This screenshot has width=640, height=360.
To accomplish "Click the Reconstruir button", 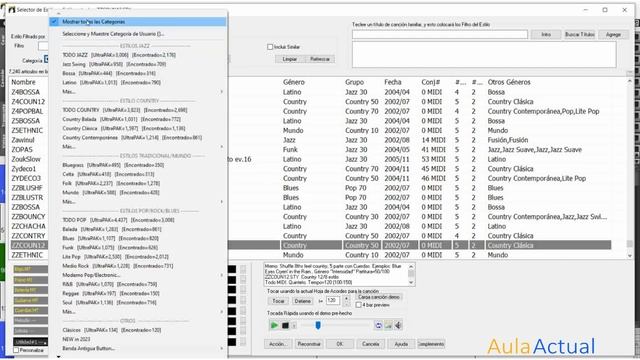I will pos(309,344).
